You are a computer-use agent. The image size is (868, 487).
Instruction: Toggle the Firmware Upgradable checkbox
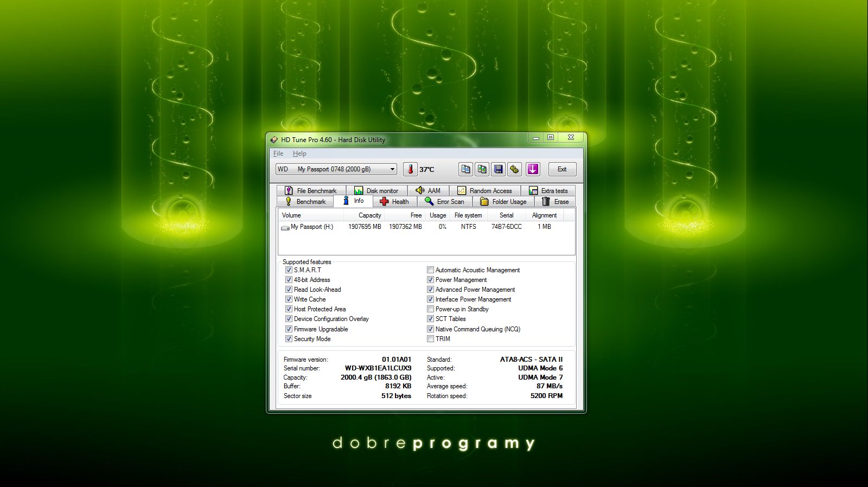pos(289,329)
